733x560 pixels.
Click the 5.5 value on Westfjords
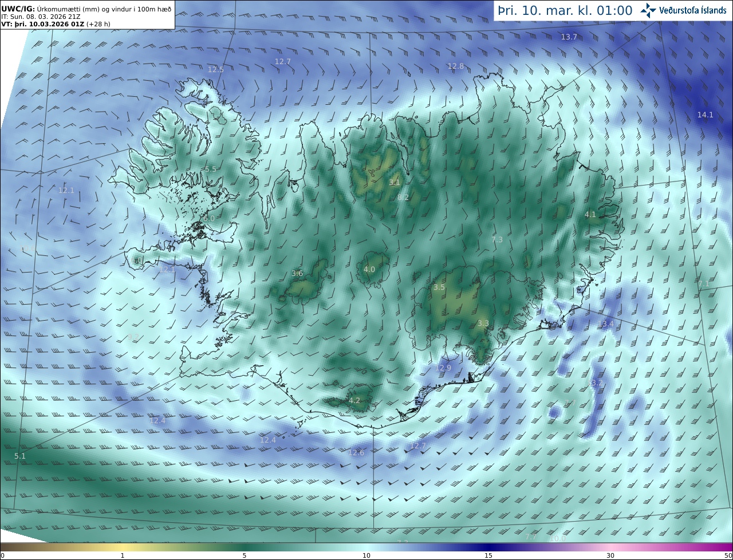[x=210, y=169]
